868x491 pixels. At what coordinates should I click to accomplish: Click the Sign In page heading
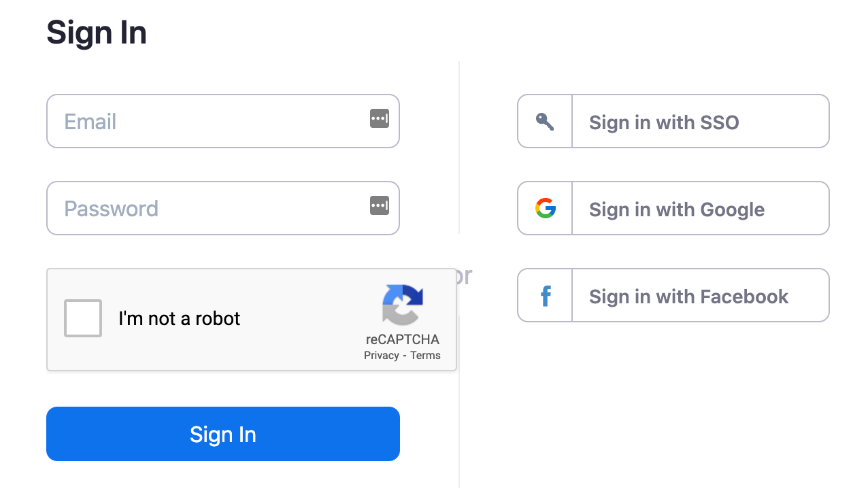(x=97, y=32)
